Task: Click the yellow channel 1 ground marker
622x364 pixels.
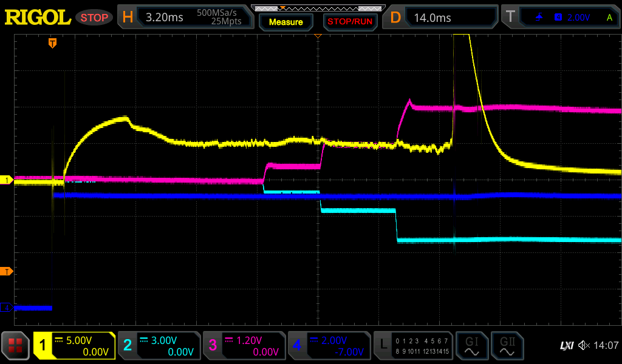Action: [x=7, y=180]
